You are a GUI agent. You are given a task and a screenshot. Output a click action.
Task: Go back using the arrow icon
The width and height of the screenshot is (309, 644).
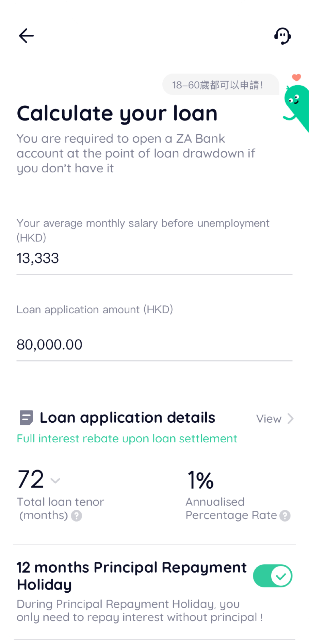point(26,36)
